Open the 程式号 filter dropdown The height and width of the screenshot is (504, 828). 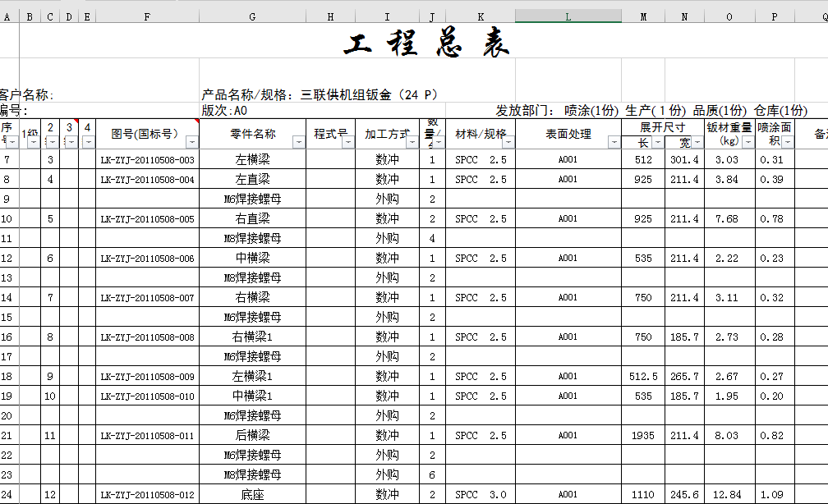tap(347, 142)
